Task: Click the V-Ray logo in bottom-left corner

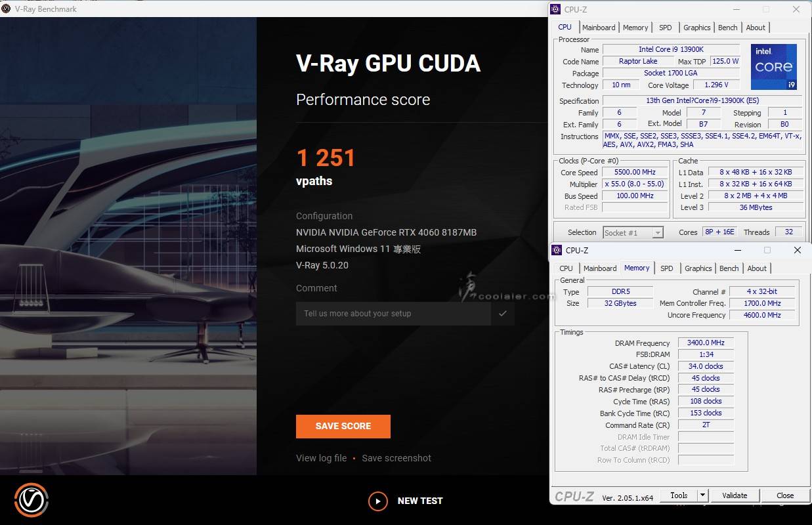Action: (x=32, y=500)
